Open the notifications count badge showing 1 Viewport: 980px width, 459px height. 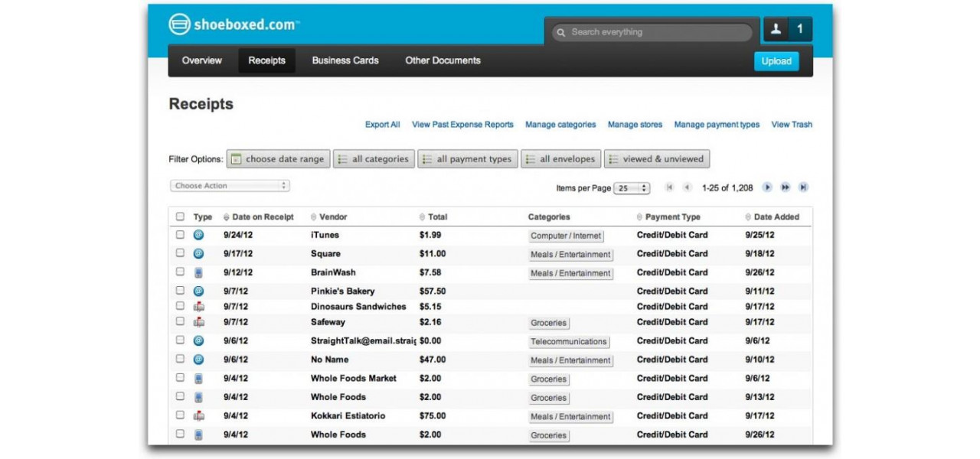[x=800, y=29]
